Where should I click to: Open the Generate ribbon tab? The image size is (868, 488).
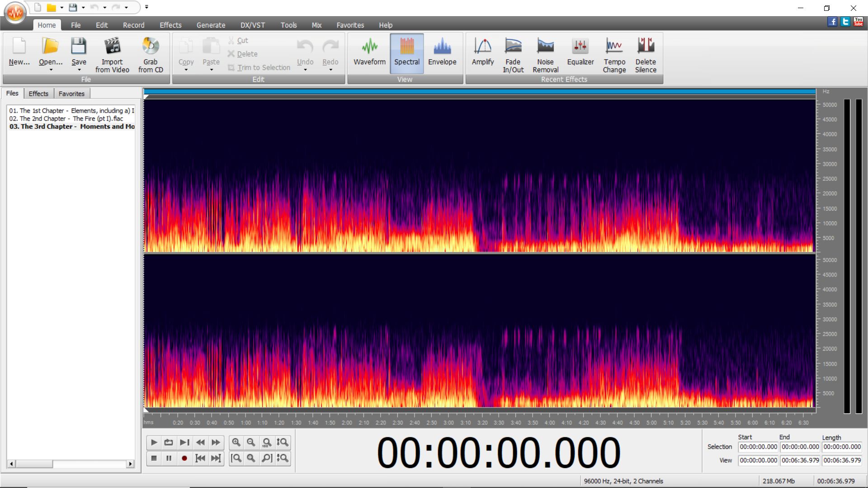pos(211,25)
